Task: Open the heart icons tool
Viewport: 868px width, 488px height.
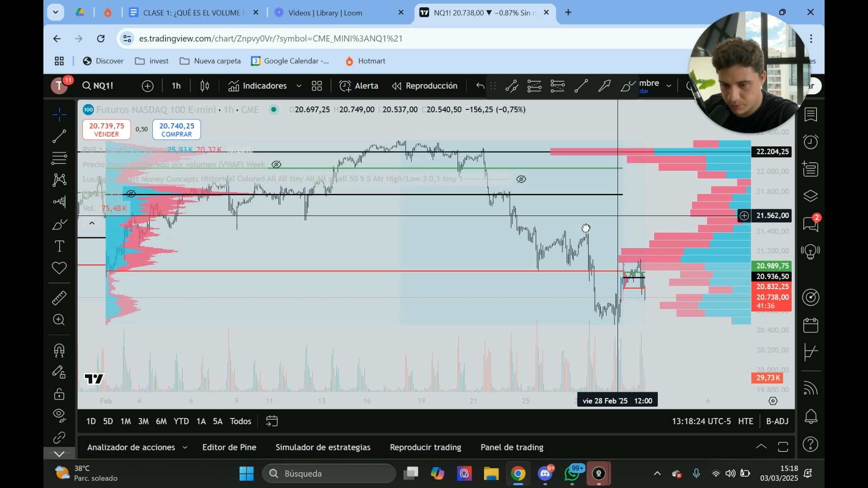Action: (x=59, y=268)
